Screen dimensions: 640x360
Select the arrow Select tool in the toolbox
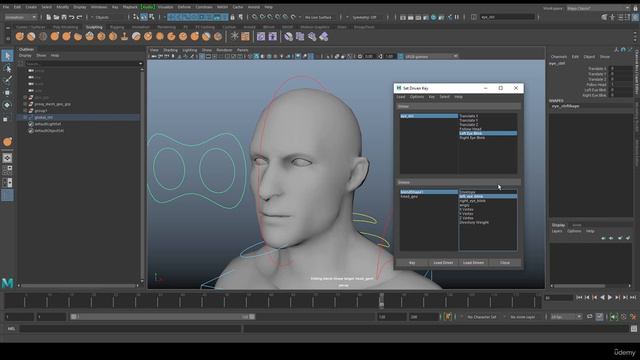click(7, 56)
